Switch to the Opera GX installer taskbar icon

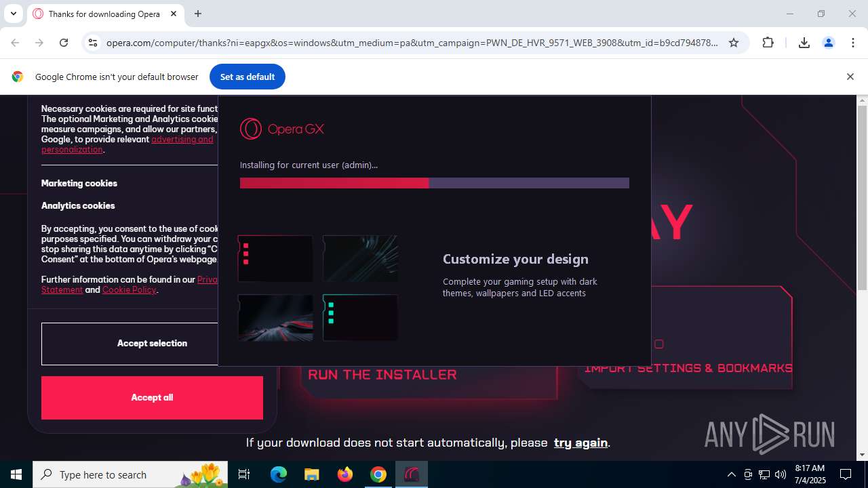[412, 474]
